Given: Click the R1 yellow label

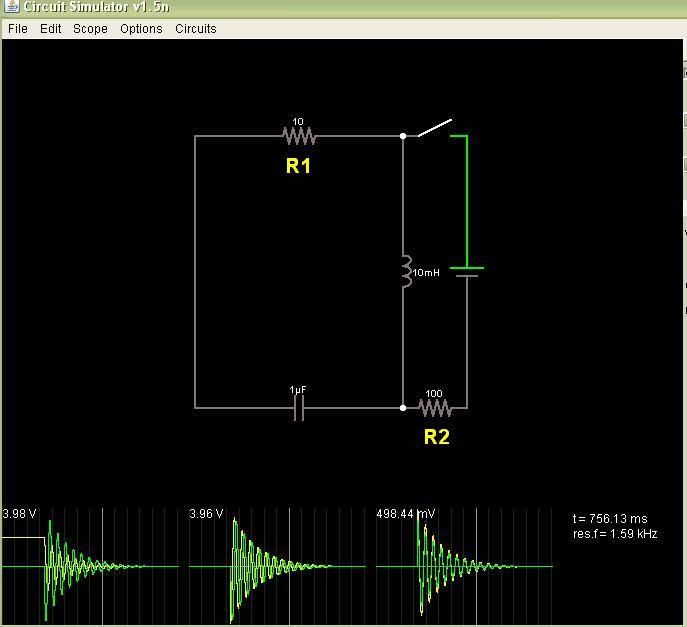Looking at the screenshot, I should [298, 166].
